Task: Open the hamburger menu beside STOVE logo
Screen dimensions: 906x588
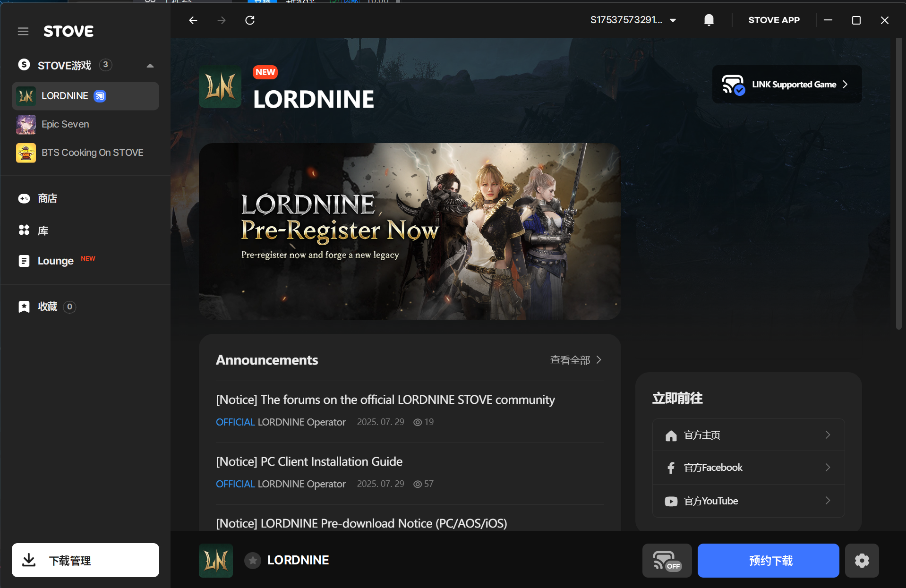Action: pyautogui.click(x=23, y=32)
